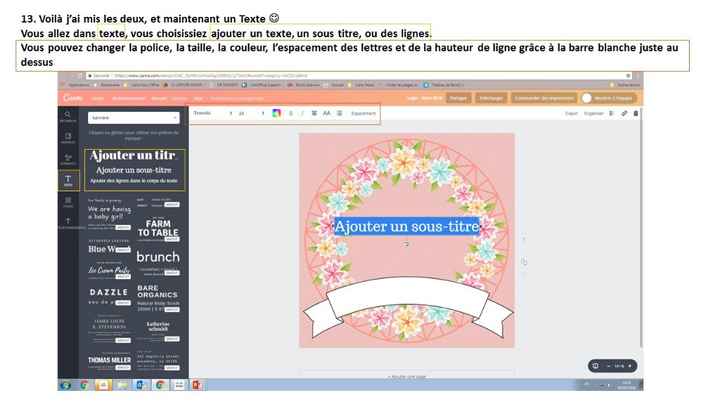The width and height of the screenshot is (720, 405).
Task: Open the Outlook taskbar icon
Action: pyautogui.click(x=141, y=385)
